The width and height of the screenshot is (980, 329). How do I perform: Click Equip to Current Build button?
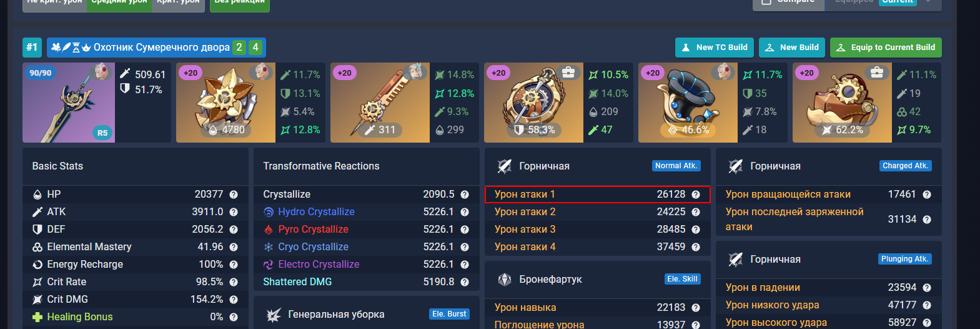tap(886, 48)
